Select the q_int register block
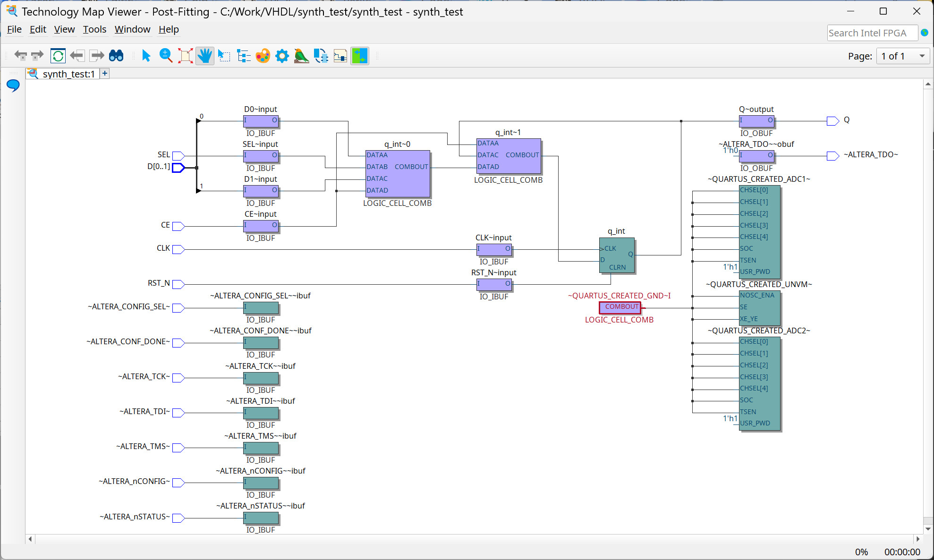The height and width of the screenshot is (560, 934). coord(617,255)
